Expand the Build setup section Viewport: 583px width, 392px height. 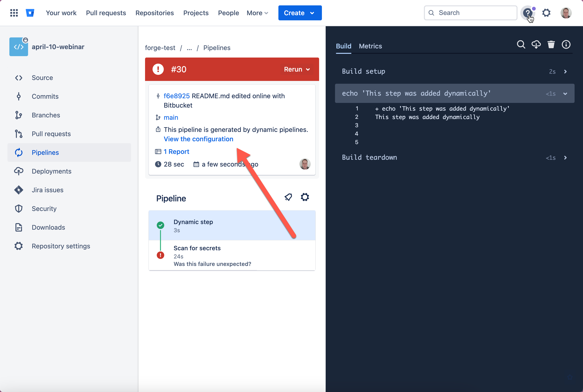coord(565,72)
